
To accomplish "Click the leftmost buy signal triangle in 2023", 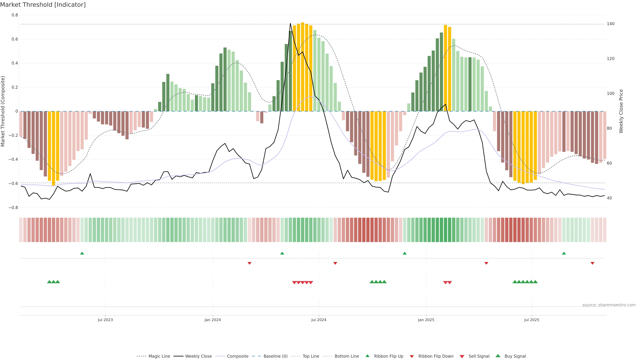I will point(49,282).
